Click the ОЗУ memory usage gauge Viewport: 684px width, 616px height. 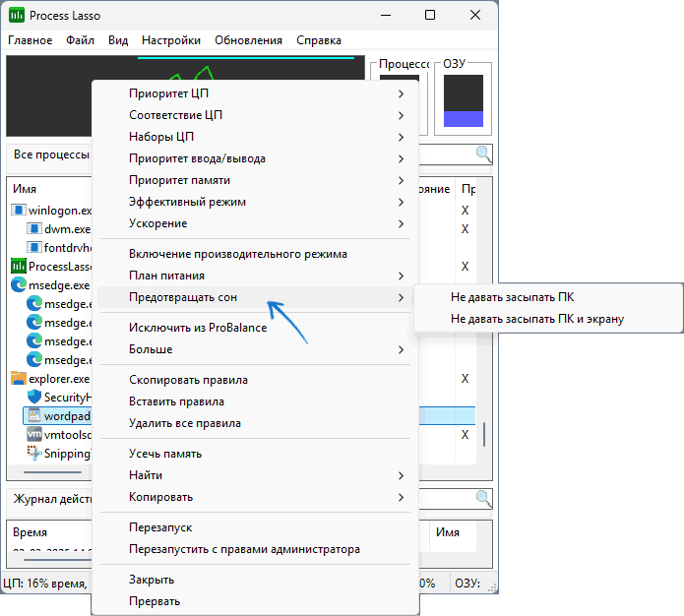[x=464, y=100]
